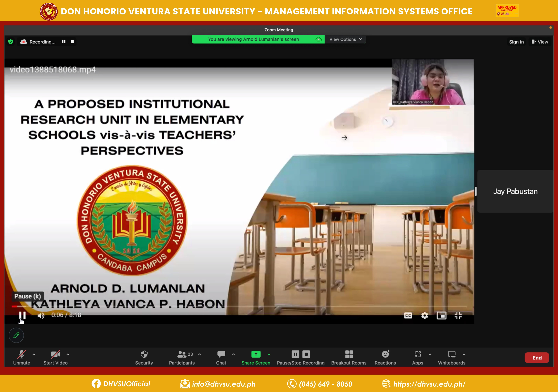This screenshot has width=558, height=392.
Task: Open the View layout menu
Action: coord(540,42)
